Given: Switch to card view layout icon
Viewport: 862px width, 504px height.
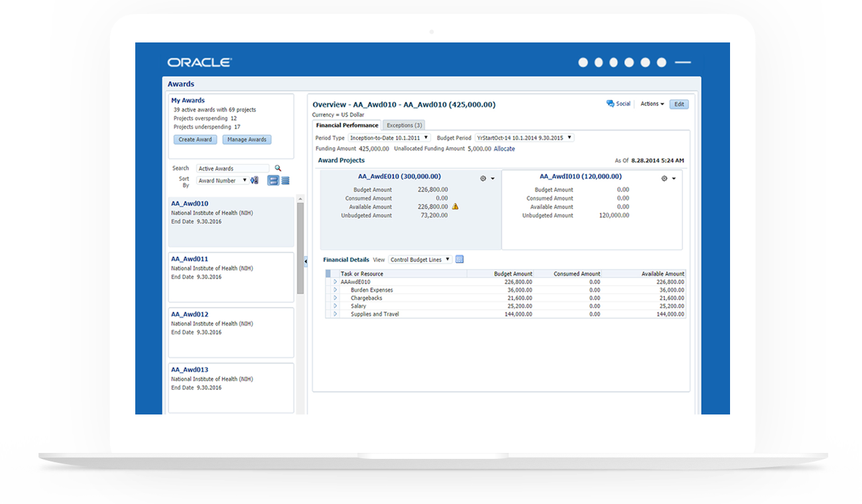Looking at the screenshot, I should point(273,180).
